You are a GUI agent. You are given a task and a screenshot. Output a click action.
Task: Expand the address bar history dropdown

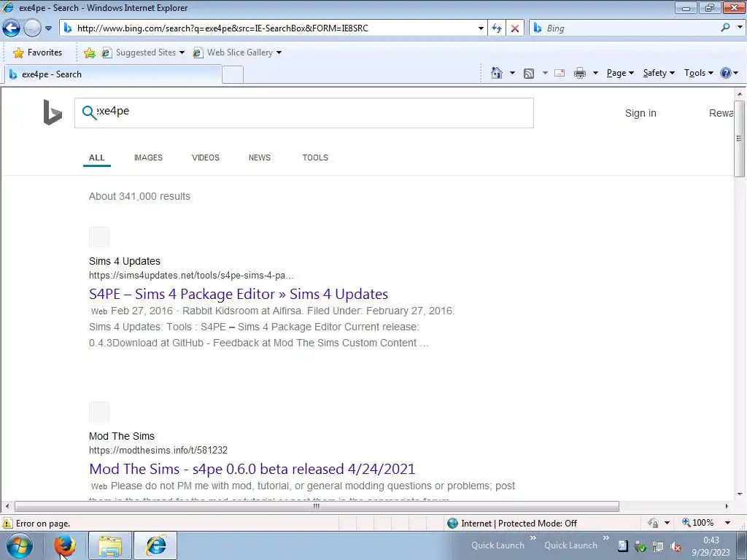point(481,28)
